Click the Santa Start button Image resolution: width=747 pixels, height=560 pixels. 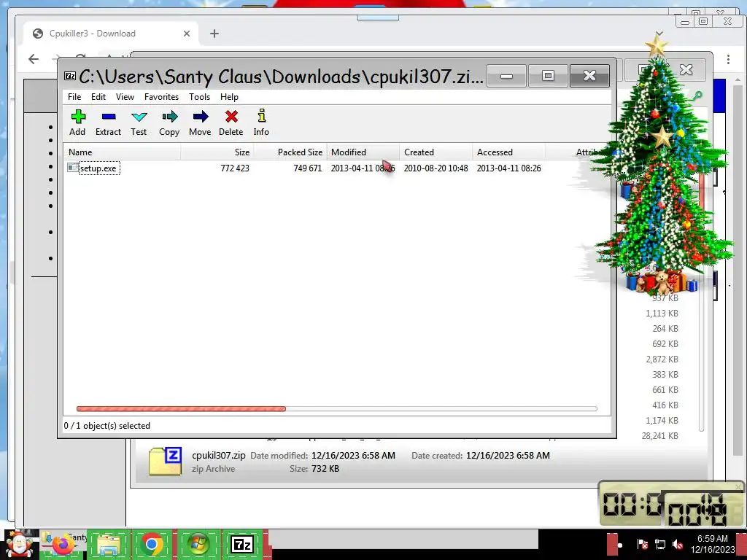click(x=19, y=544)
